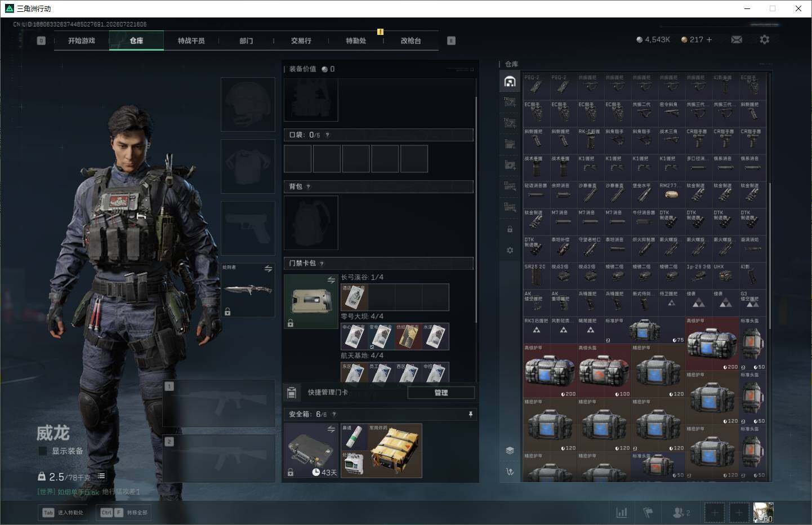Expand the weight details list icon
This screenshot has width=812, height=525.
[x=101, y=476]
